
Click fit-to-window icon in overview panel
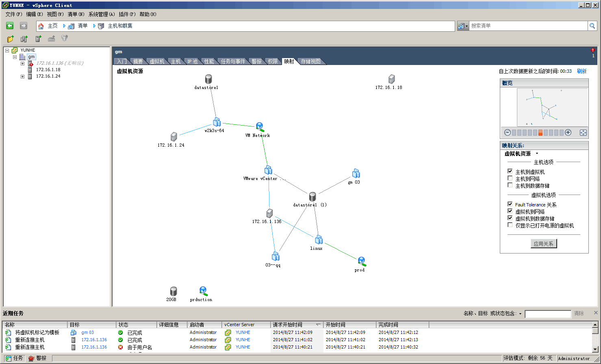coord(583,132)
